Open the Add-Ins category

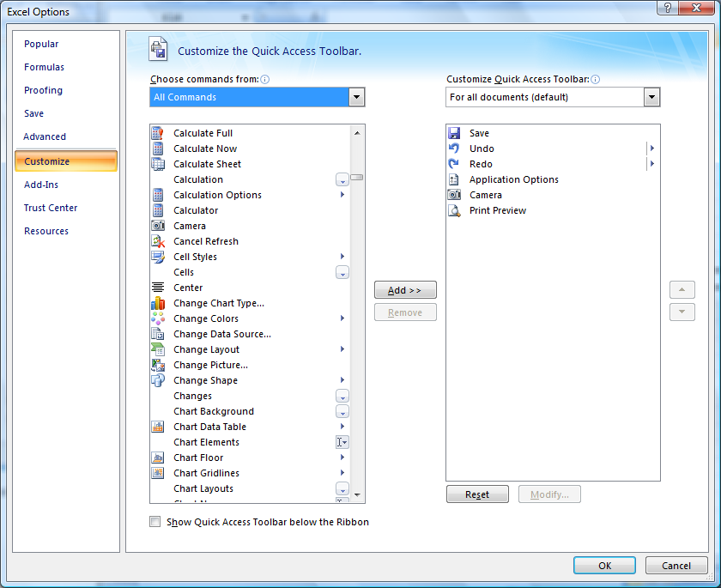click(41, 185)
